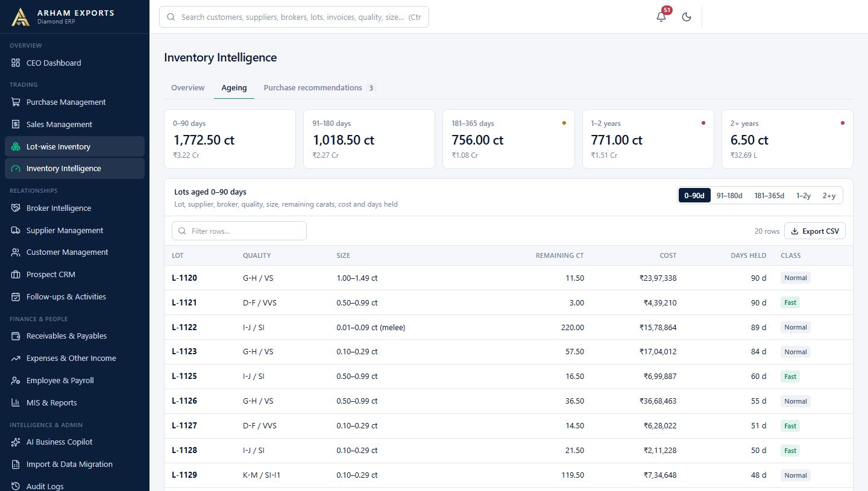The height and width of the screenshot is (491, 868).
Task: Click the CEO Dashboard grid icon
Action: pyautogui.click(x=16, y=63)
